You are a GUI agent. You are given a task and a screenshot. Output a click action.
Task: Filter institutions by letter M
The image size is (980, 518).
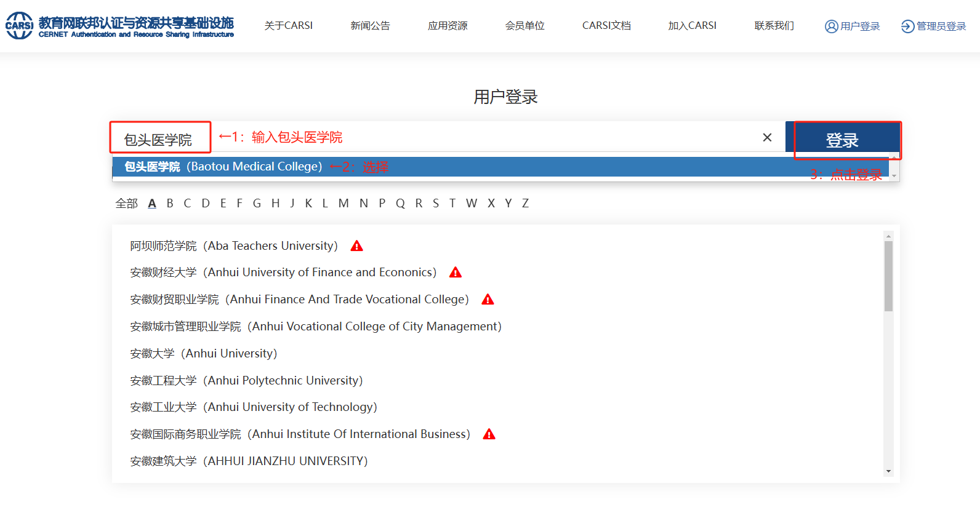pos(343,204)
